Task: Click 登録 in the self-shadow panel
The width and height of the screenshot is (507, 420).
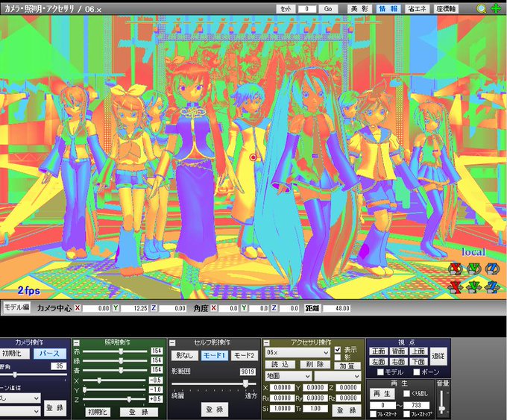Action: coord(215,410)
